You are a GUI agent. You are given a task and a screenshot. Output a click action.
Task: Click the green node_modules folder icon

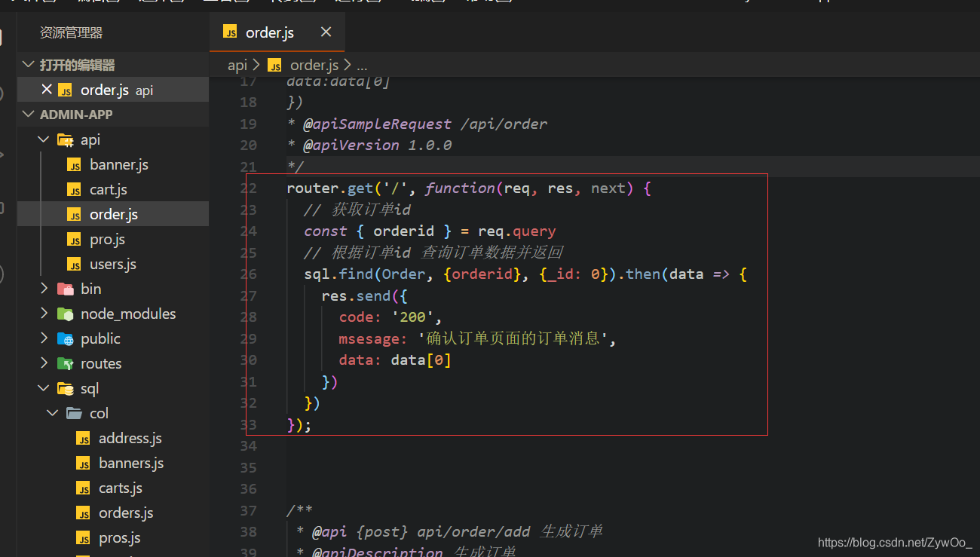click(66, 314)
